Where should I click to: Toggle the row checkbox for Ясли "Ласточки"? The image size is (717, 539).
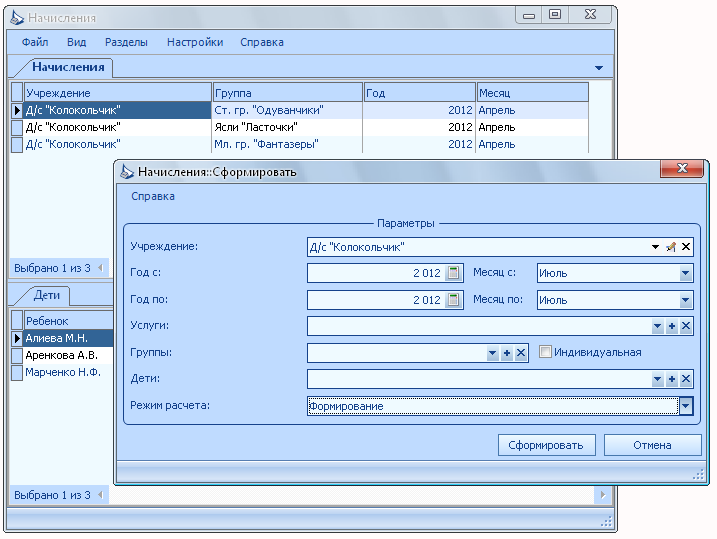click(x=17, y=127)
